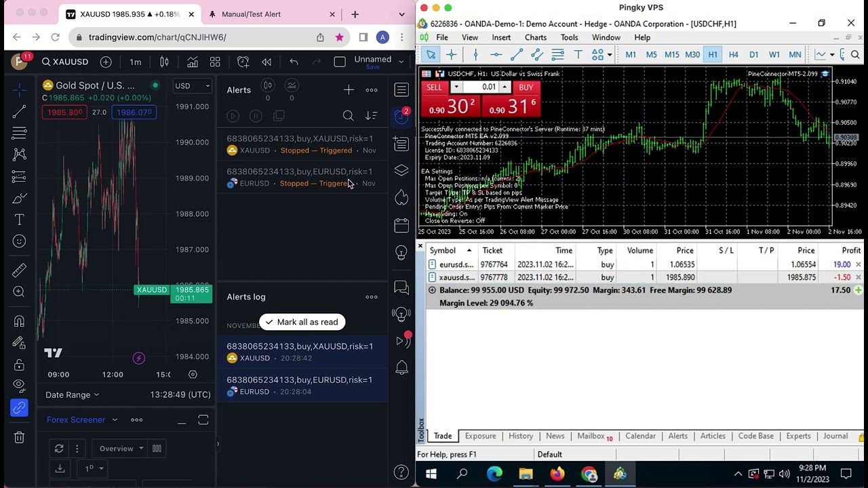Open the indicators menu in TradingView toolbar
This screenshot has height=488, width=868.
click(193, 62)
